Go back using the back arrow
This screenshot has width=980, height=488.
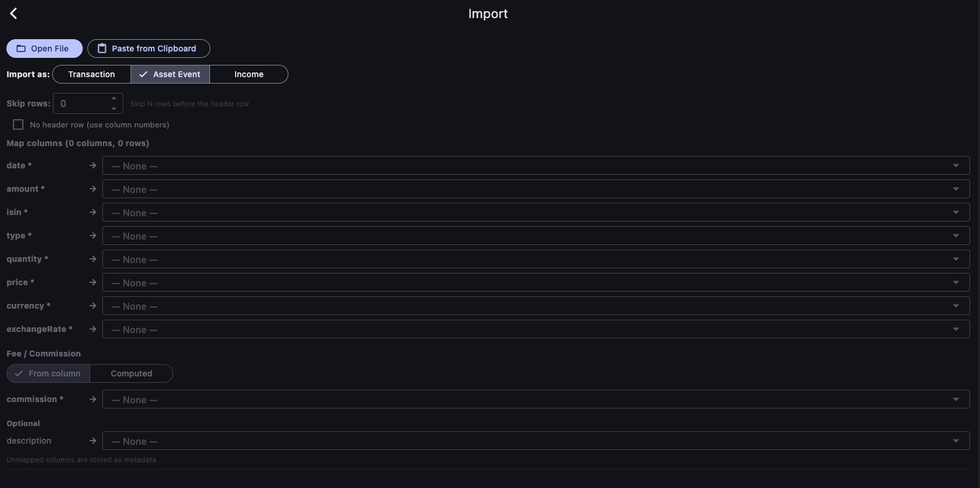(13, 13)
